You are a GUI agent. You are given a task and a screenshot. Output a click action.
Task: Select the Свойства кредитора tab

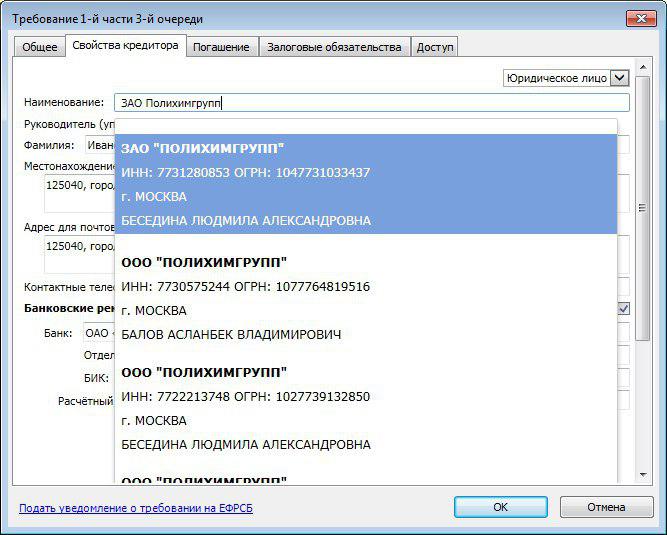click(126, 46)
